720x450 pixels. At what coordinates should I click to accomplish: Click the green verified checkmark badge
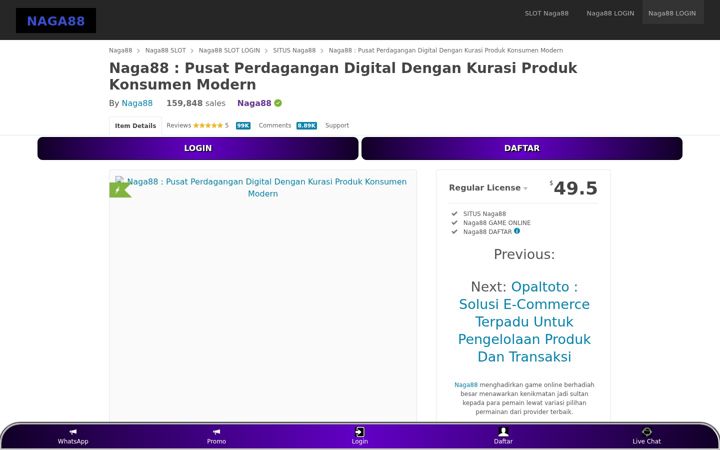coord(278,103)
